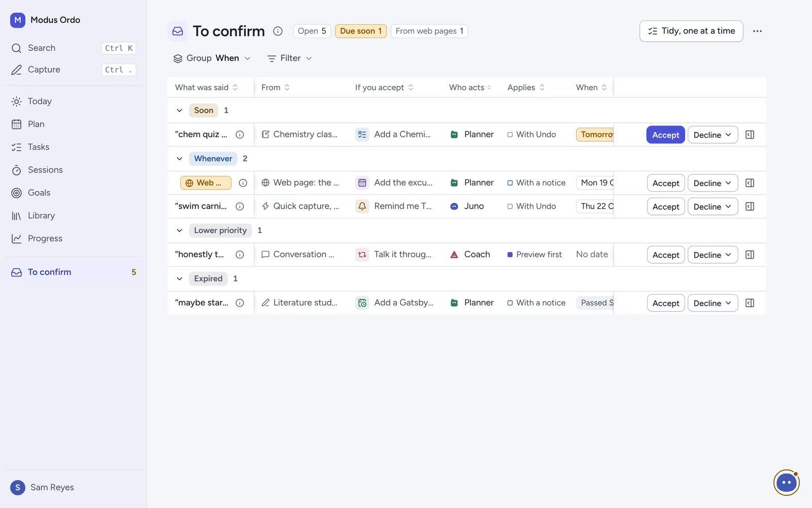Click the Web page source chip
812x508 pixels.
point(206,183)
